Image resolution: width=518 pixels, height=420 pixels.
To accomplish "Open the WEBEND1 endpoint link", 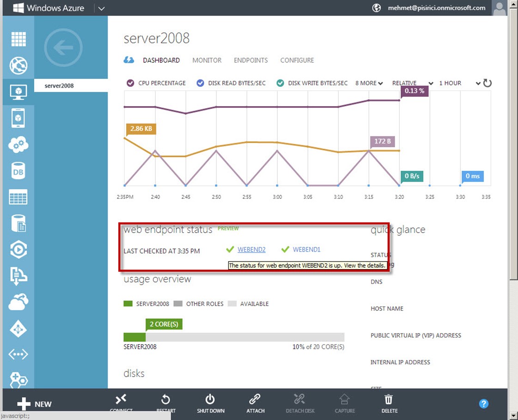I will coord(306,250).
